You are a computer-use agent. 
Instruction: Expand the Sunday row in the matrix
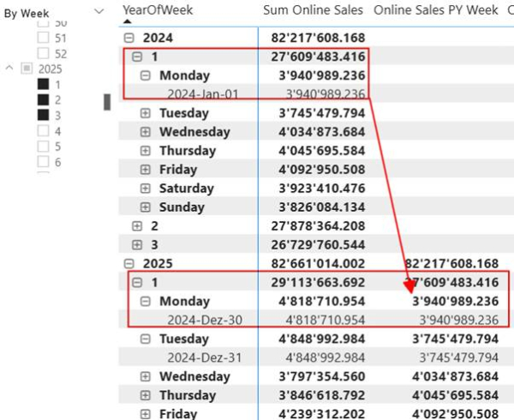pyautogui.click(x=145, y=207)
